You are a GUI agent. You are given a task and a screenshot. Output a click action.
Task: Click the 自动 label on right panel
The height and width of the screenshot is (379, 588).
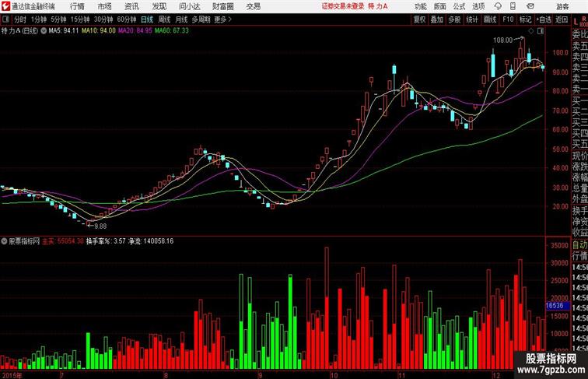pyautogui.click(x=580, y=244)
